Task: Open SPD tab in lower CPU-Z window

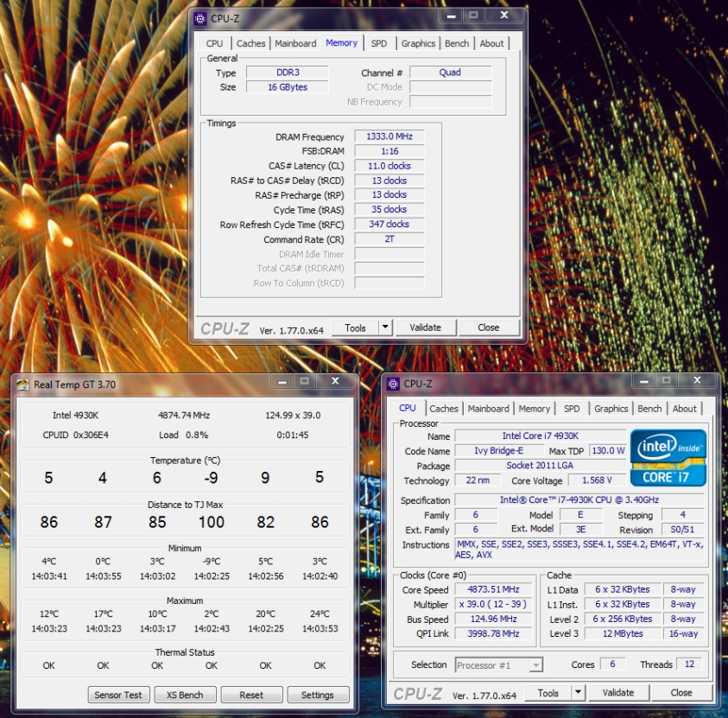Action: click(572, 409)
